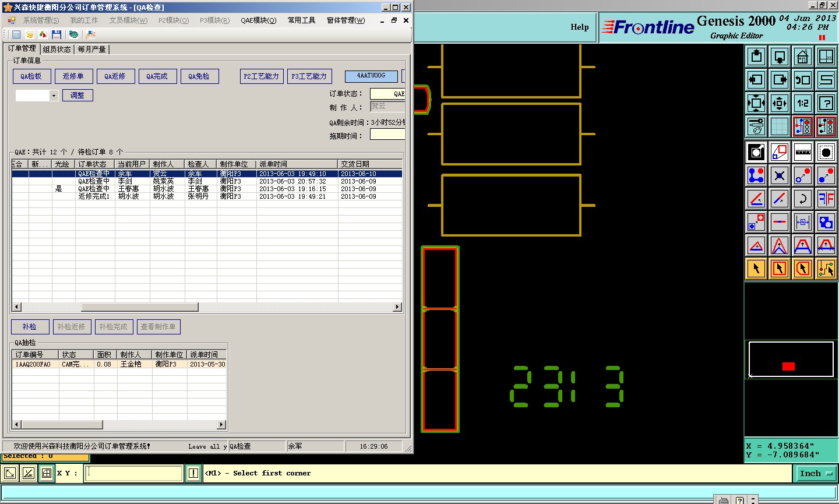
Task: Click the P3工艺能力 button
Action: [309, 76]
